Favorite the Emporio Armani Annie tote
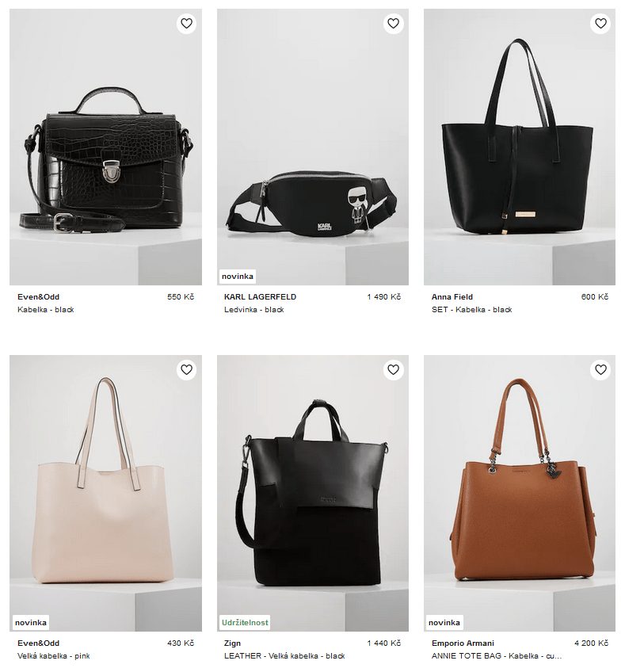The height and width of the screenshot is (672, 625). [600, 369]
